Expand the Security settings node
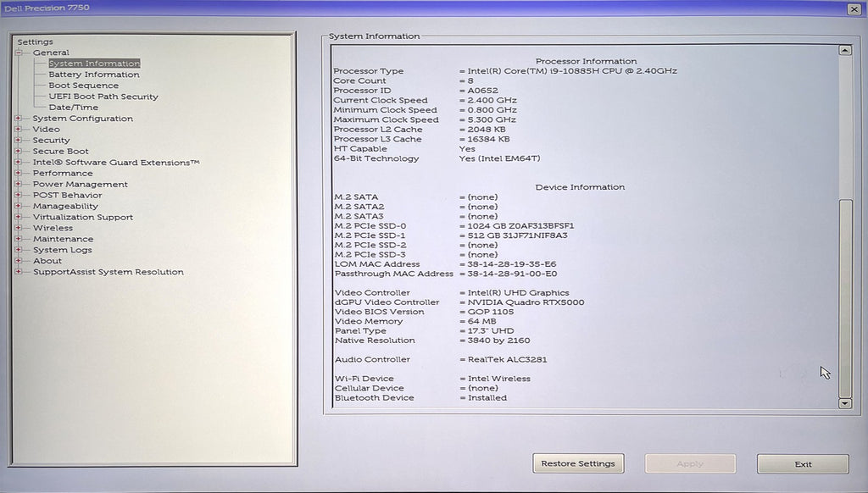 [x=19, y=140]
